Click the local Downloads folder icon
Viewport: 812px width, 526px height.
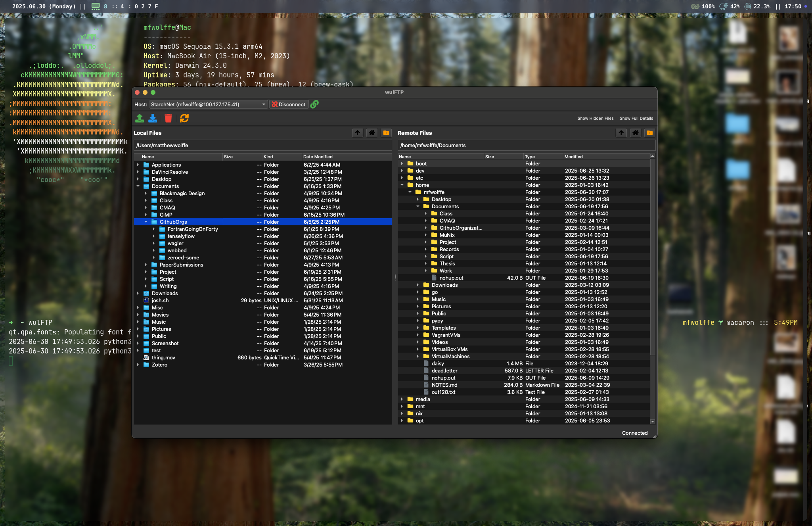point(146,293)
